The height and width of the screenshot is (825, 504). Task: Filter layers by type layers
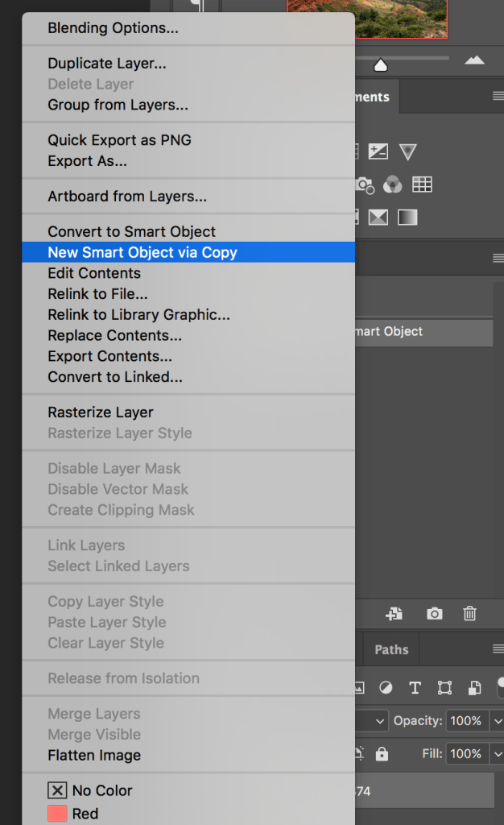coord(415,688)
